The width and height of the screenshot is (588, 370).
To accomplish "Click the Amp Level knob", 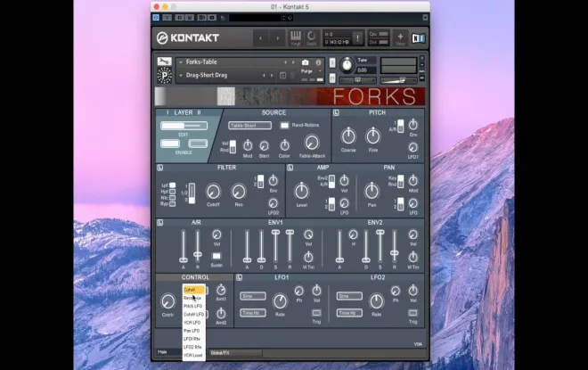I will coord(301,191).
